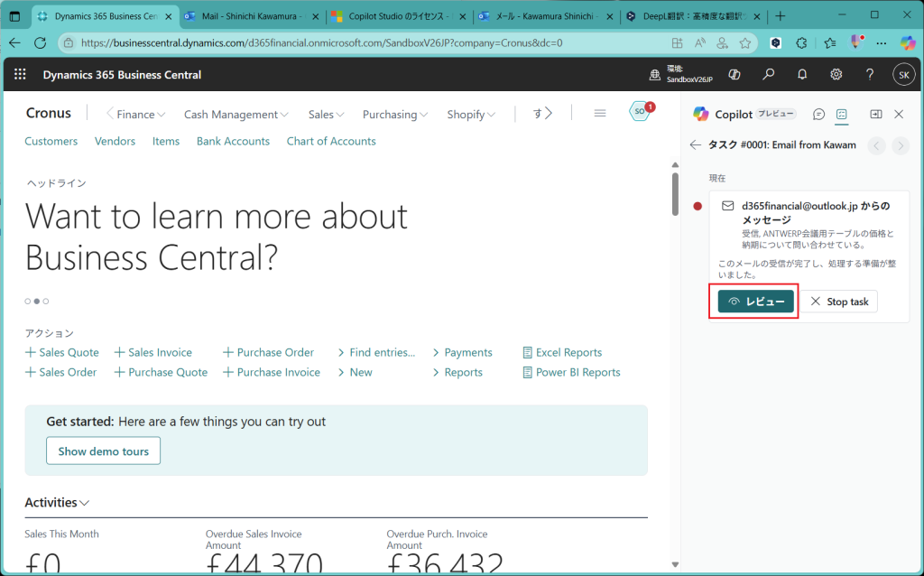Viewport: 924px width, 576px height.
Task: Expand the Sales navigation menu
Action: (x=326, y=115)
